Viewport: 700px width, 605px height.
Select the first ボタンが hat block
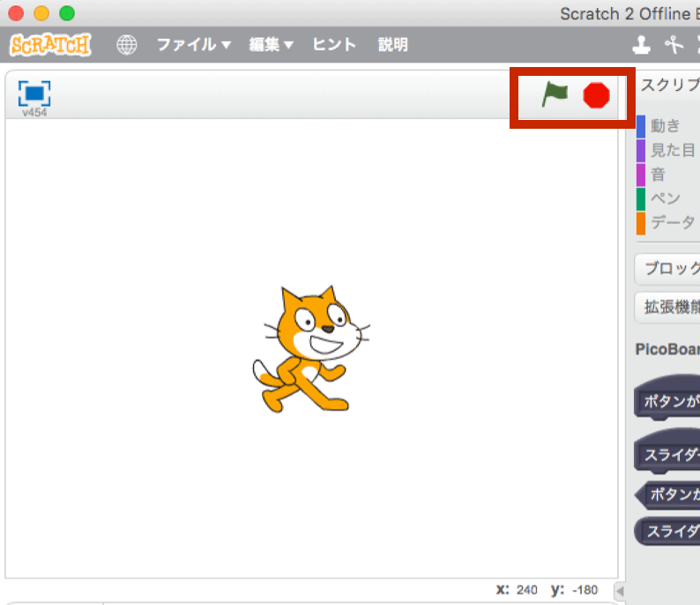coord(667,399)
